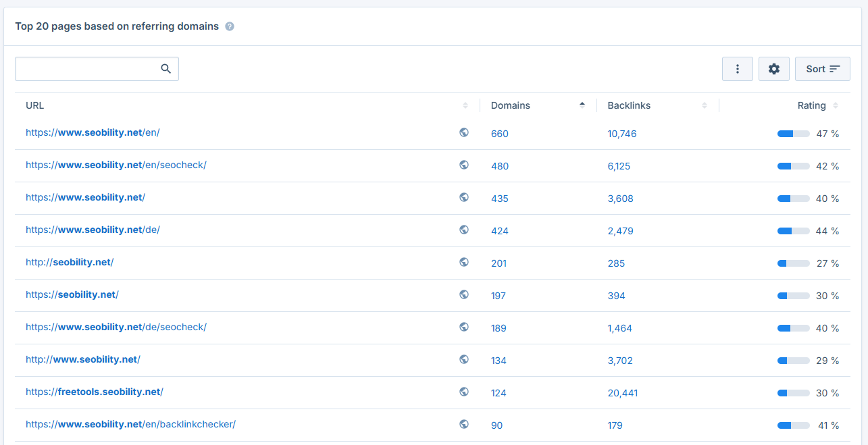Open the three-dot options menu
The width and height of the screenshot is (868, 445).
click(x=737, y=68)
